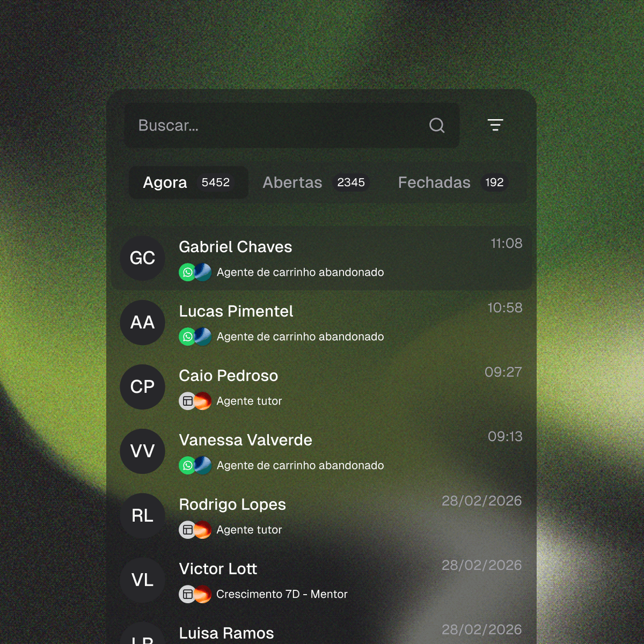Click the blue agent avatar next to Gabriel's WhatsApp icon
Viewport: 644px width, 644px height.
203,272
